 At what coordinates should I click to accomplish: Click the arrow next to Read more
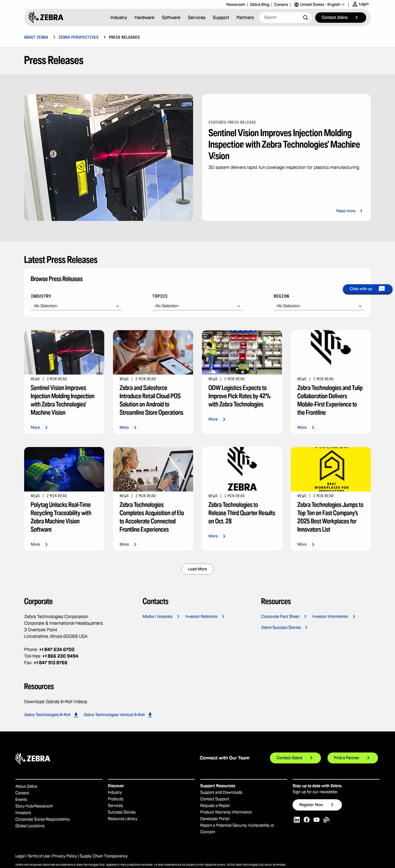361,211
